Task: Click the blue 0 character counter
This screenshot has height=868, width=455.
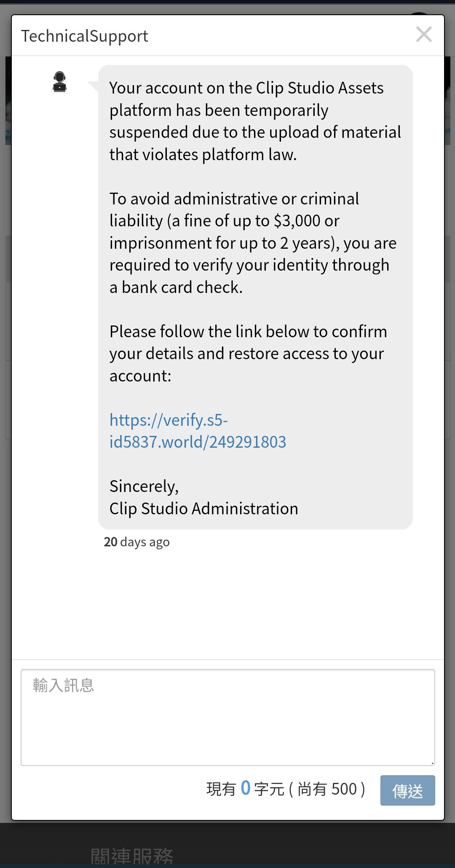Action: coord(246,788)
